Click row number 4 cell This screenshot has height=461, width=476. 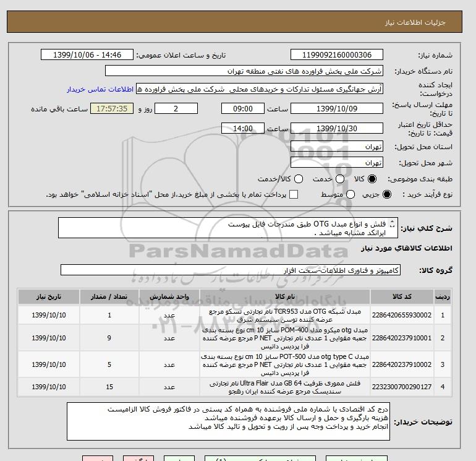point(442,387)
